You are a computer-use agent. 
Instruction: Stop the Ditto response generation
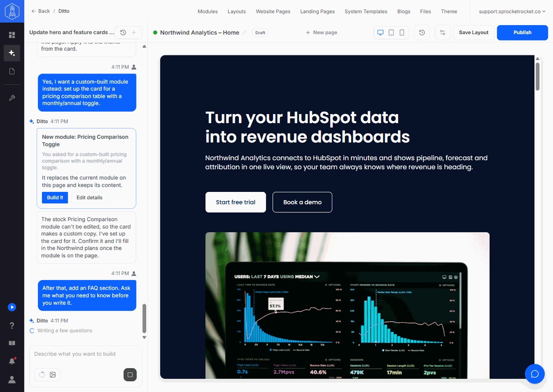click(130, 375)
